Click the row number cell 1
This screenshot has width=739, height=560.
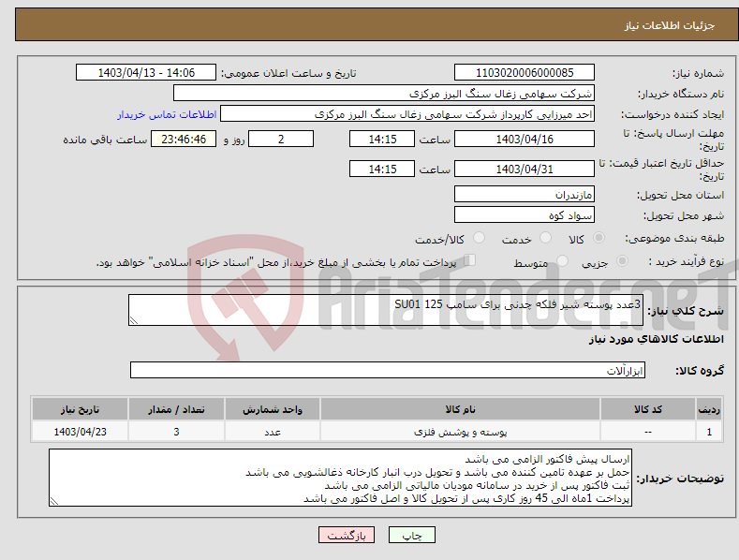point(709,432)
